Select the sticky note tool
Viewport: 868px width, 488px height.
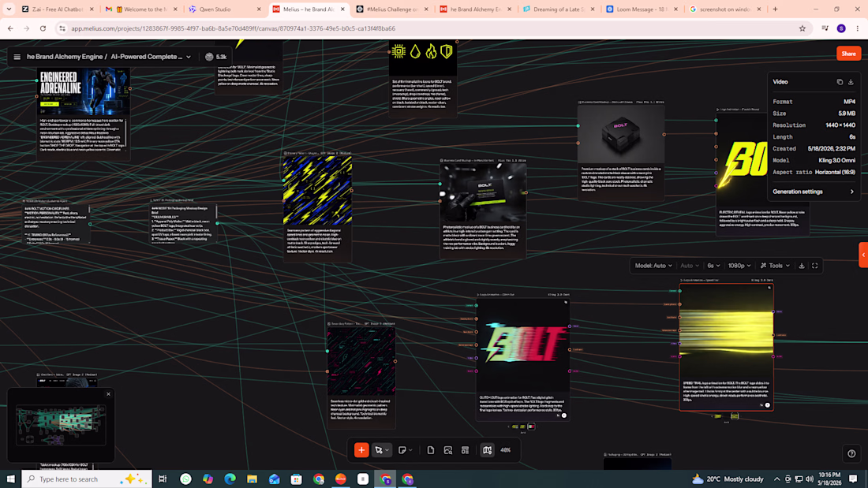coord(402,450)
